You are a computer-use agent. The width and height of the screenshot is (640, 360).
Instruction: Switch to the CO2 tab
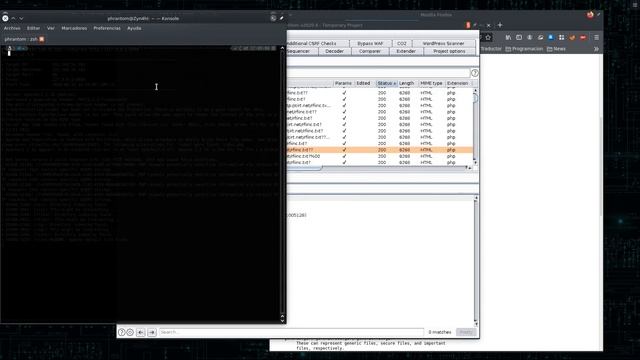tap(402, 43)
